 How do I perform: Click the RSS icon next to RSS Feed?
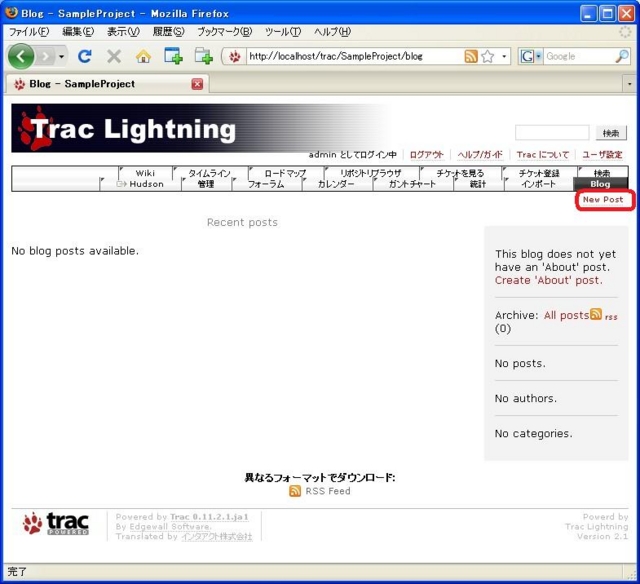[x=295, y=491]
